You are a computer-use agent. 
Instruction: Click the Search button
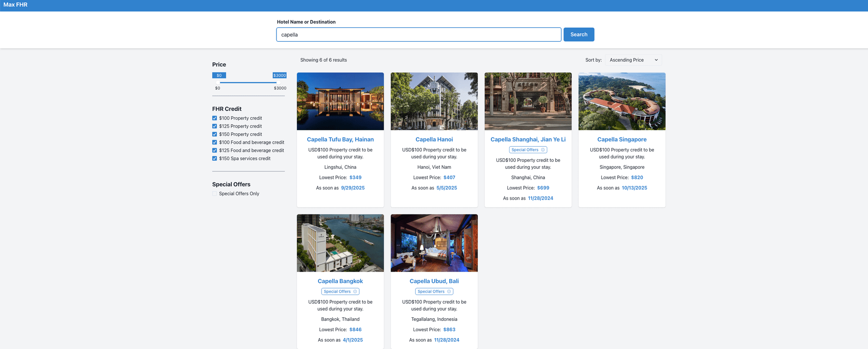[x=579, y=35]
